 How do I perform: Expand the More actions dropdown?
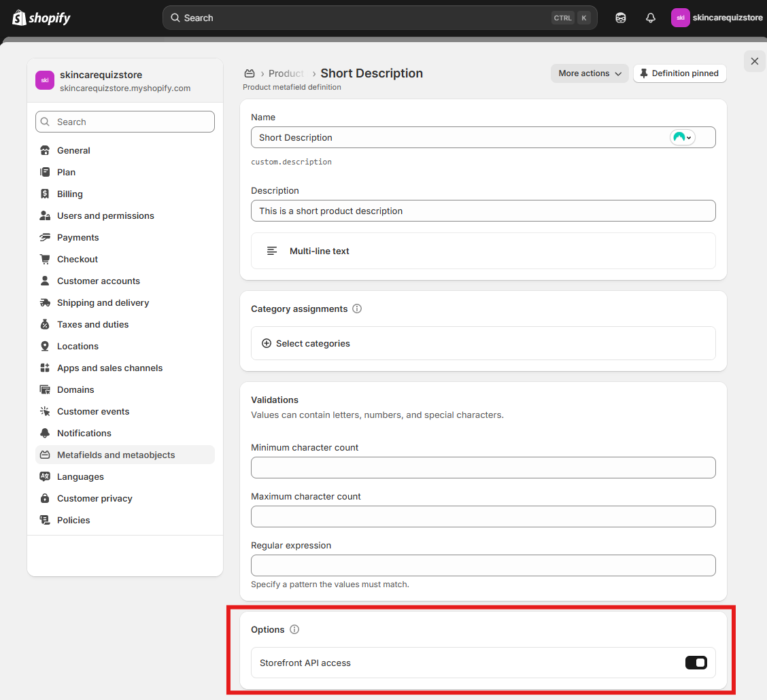(x=590, y=73)
